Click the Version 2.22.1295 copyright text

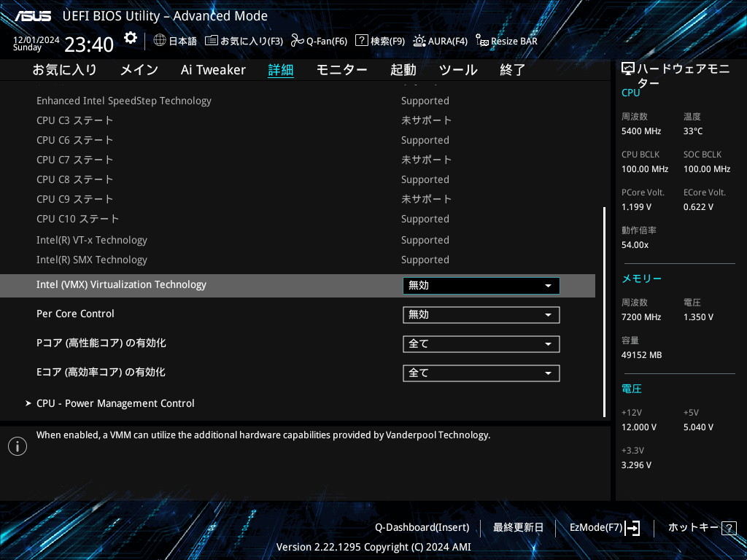tap(373, 547)
